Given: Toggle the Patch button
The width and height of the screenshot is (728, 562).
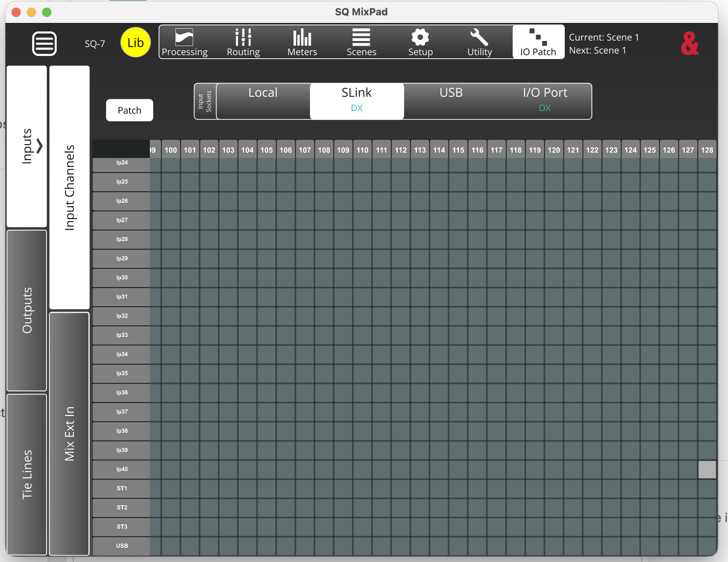Looking at the screenshot, I should point(130,110).
